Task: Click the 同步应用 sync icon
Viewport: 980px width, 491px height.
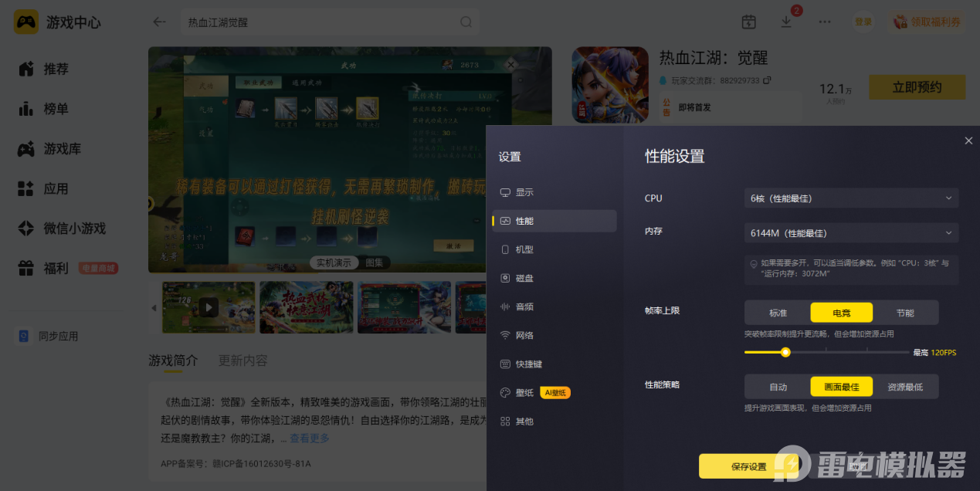Action: tap(24, 336)
